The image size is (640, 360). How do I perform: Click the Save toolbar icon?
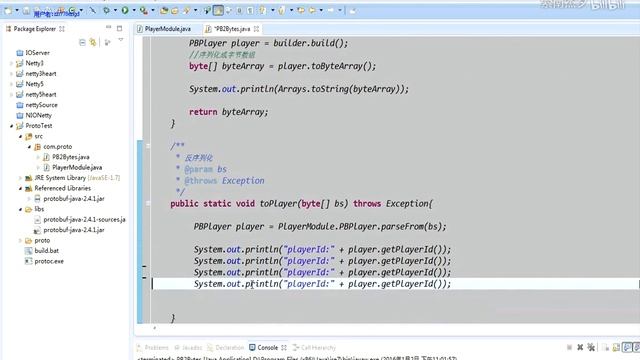click(26, 10)
